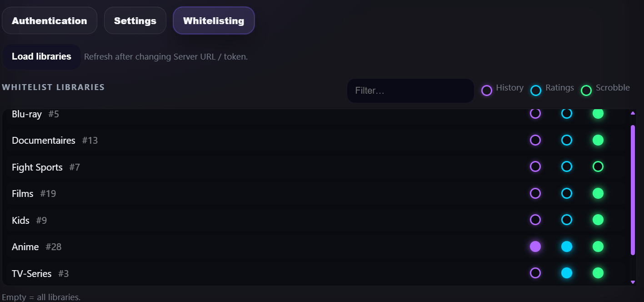
Task: Turn off Scrobble for the Films library
Action: pyautogui.click(x=598, y=193)
